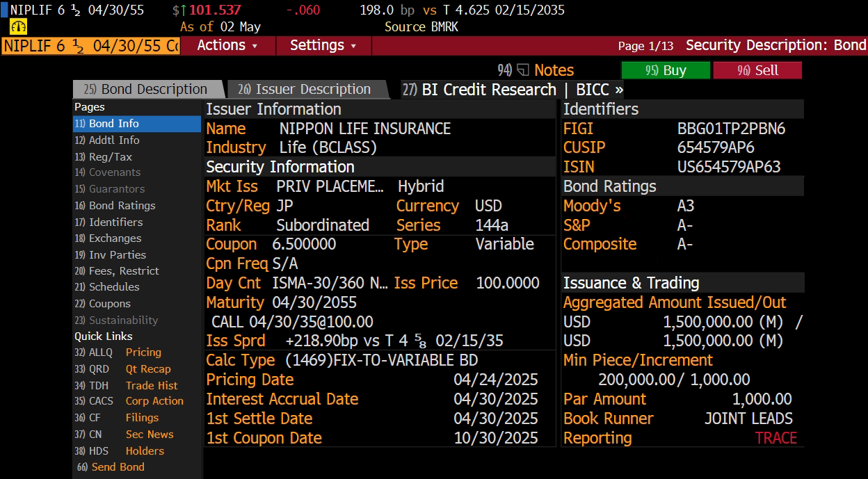Click the NIPLIF 6 ½ 04/30/55 security field
Image resolution: width=868 pixels, height=479 pixels.
[90, 46]
